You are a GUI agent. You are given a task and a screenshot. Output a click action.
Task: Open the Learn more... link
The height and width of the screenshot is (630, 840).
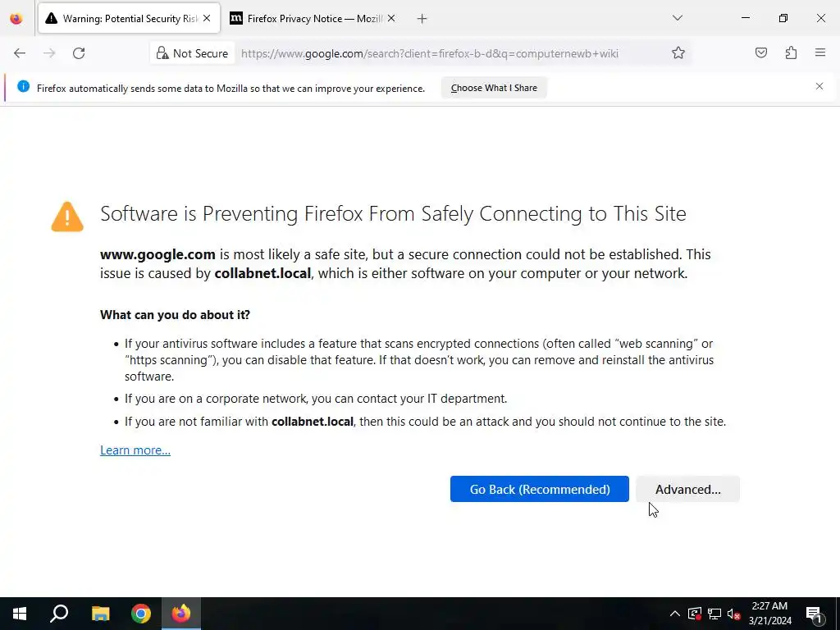135,450
